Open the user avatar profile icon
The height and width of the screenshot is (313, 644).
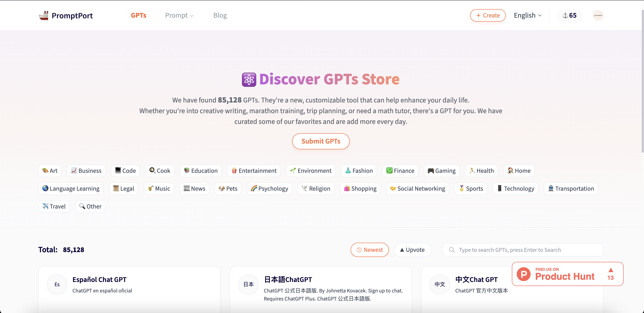pos(598,15)
